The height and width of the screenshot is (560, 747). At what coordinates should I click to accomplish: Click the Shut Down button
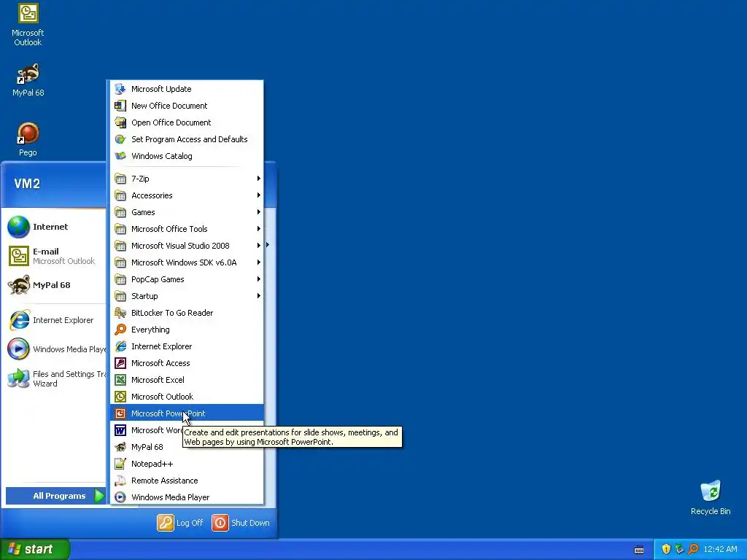(241, 523)
